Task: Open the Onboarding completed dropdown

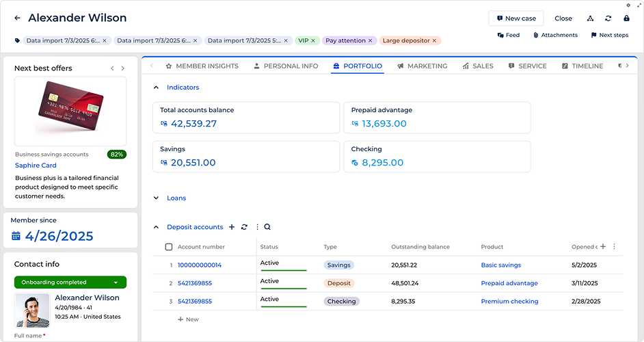Action: point(116,282)
